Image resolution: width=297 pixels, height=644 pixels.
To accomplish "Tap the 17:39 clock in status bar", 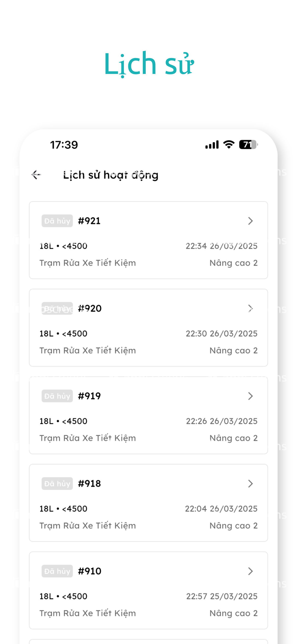I will (64, 145).
